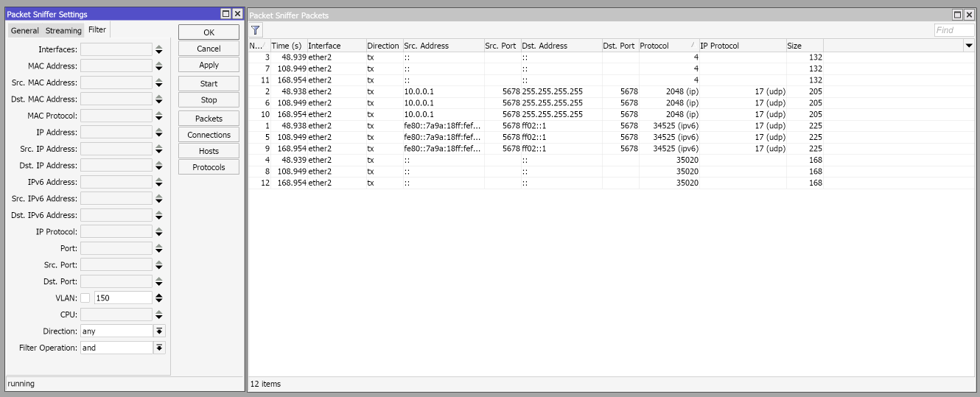Toggle the VLAN negate checkbox

[85, 298]
